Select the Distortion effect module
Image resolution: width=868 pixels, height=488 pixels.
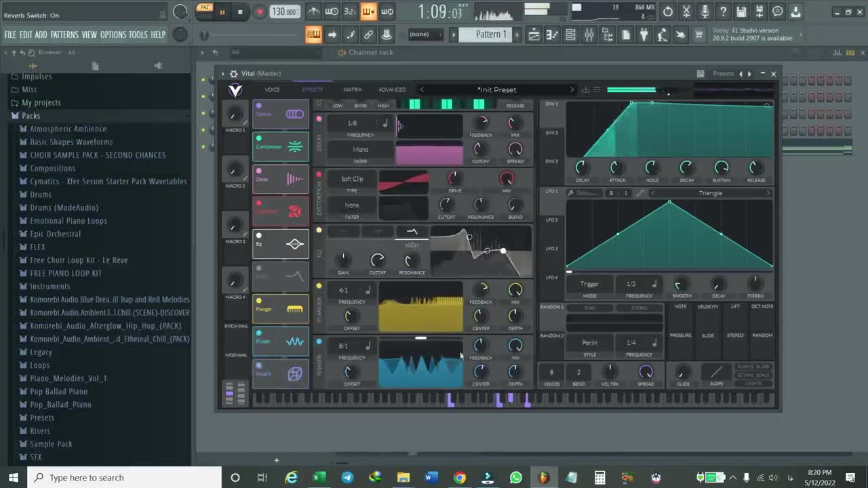point(281,211)
